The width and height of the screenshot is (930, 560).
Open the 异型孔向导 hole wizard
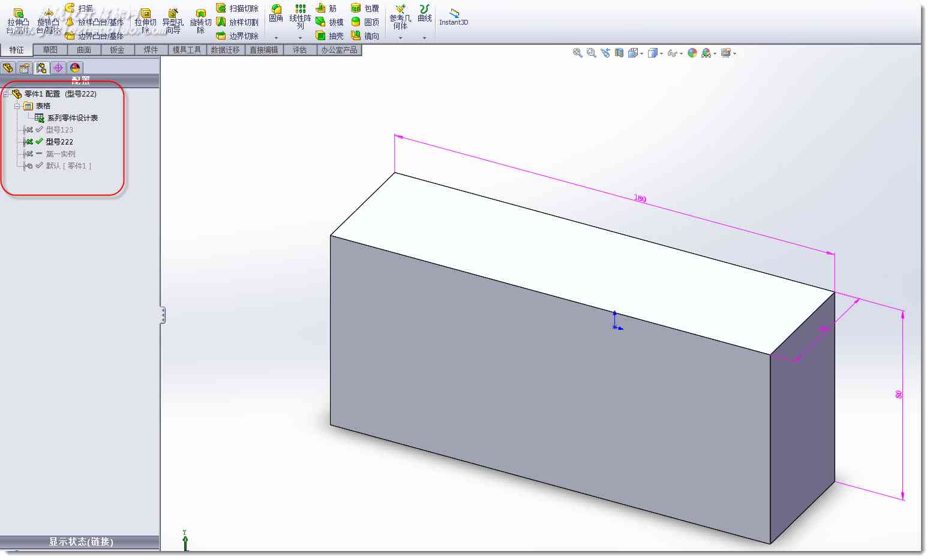[x=173, y=21]
